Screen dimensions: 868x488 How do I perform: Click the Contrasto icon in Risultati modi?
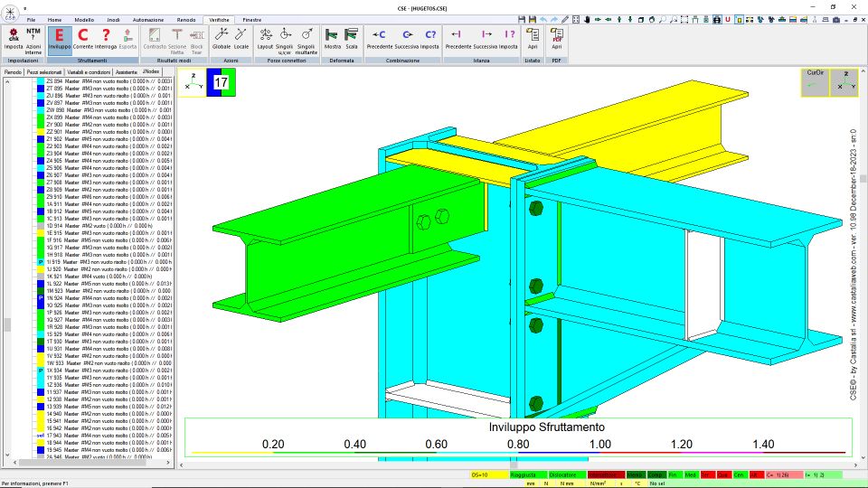(x=155, y=40)
